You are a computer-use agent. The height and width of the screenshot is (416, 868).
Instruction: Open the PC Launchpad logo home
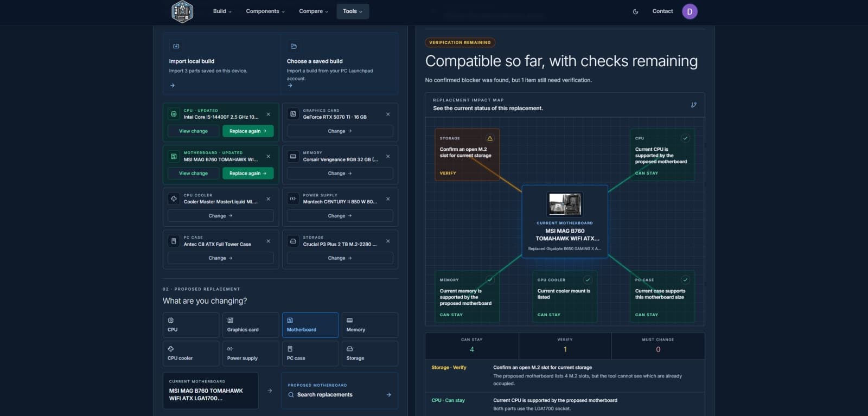(x=182, y=11)
